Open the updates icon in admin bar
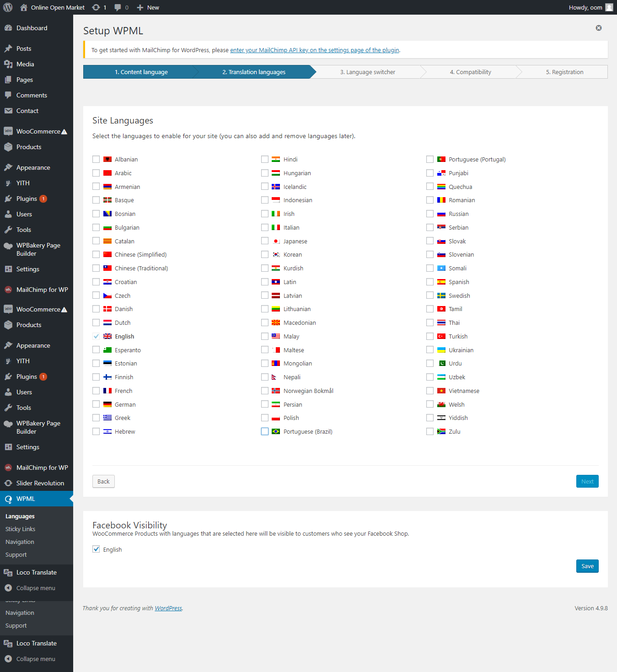Screen dimensions: 617x672 click(x=96, y=7)
